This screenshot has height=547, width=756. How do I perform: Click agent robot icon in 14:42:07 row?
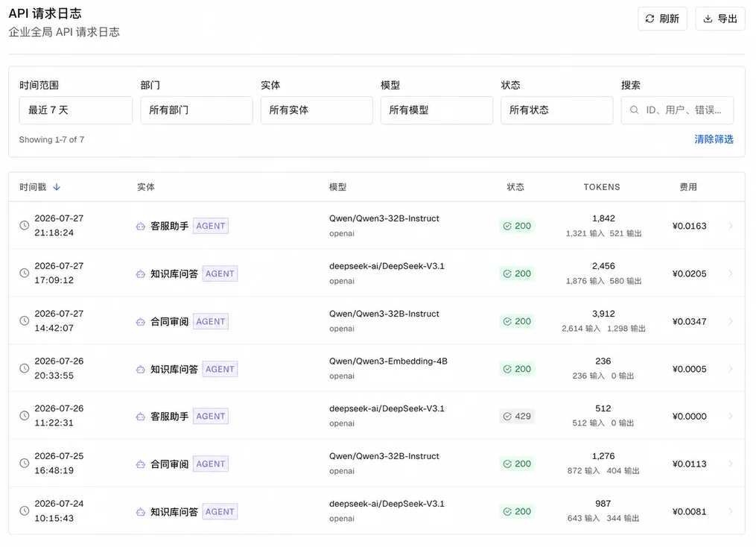coord(140,322)
